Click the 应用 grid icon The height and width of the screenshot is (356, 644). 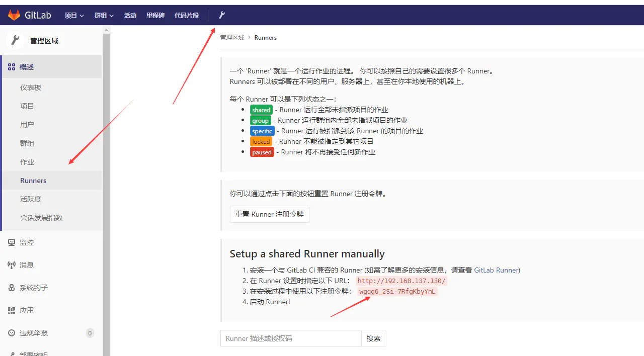[12, 310]
